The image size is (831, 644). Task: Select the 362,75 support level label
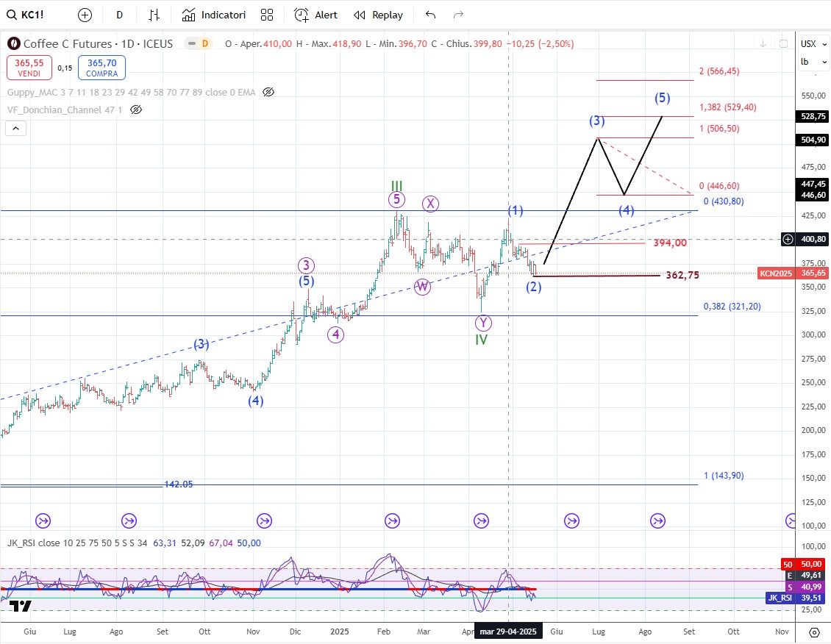[682, 276]
